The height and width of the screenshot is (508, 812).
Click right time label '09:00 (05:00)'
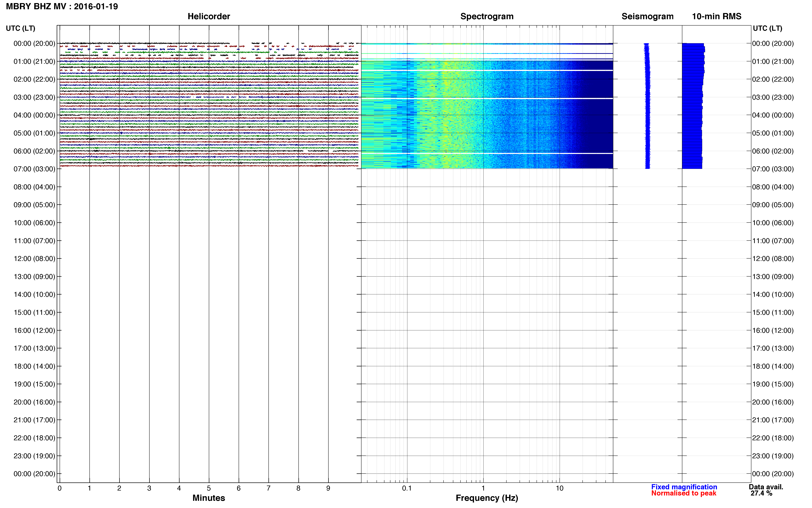pos(773,205)
